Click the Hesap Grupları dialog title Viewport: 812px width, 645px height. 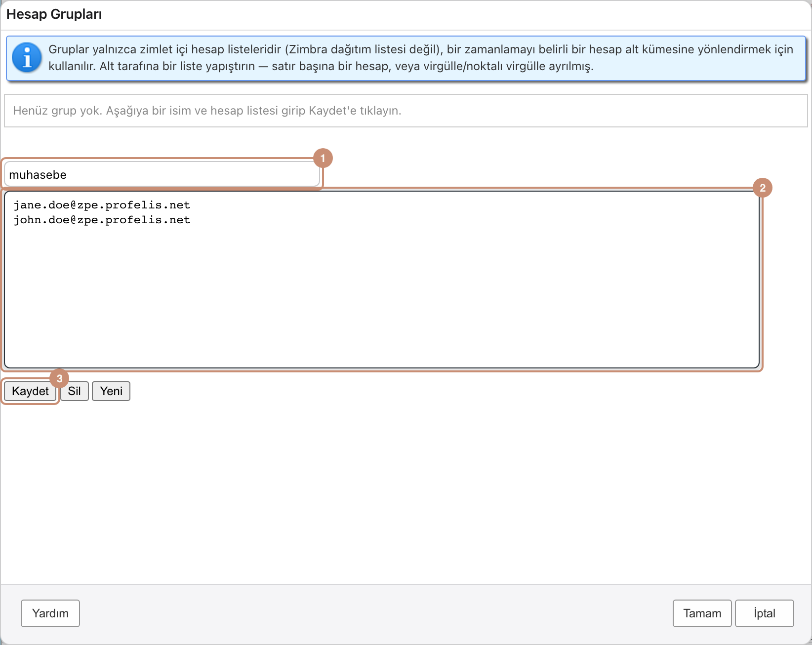(x=54, y=14)
